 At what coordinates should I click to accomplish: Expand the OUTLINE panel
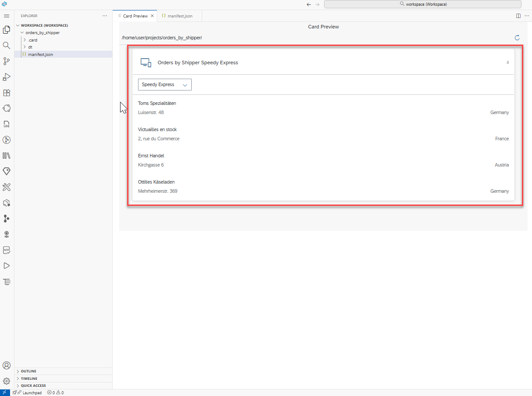click(x=63, y=372)
